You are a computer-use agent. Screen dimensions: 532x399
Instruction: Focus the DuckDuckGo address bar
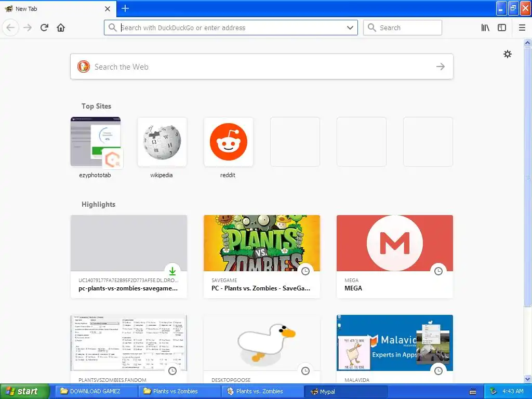click(231, 28)
